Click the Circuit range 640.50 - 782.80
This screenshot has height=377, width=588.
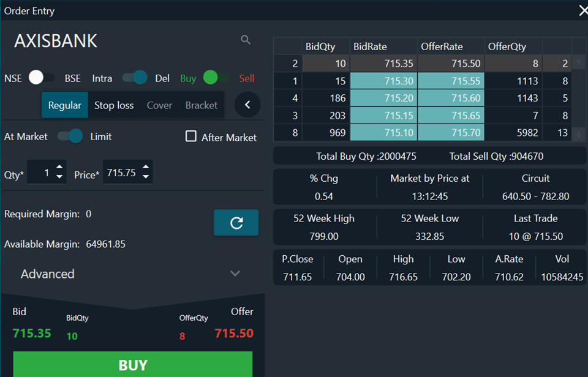coord(535,196)
